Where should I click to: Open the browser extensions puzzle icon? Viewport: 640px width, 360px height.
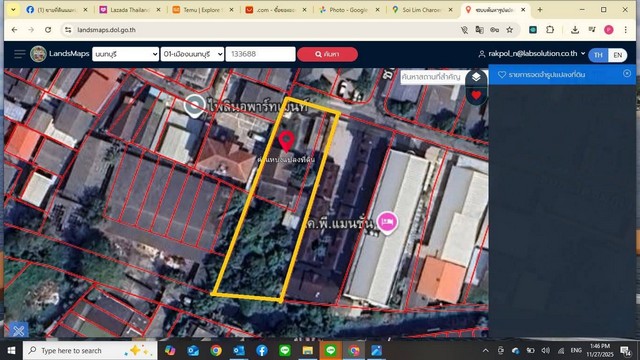pyautogui.click(x=550, y=29)
